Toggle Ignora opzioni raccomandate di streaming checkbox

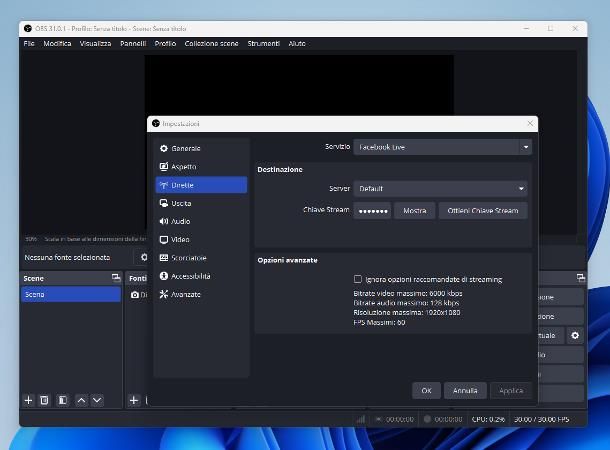358,279
